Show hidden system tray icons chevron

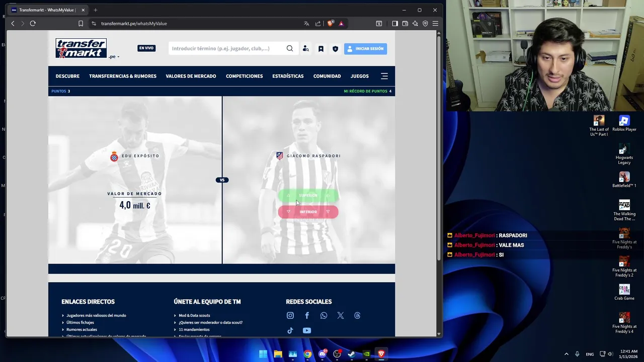coord(566,354)
